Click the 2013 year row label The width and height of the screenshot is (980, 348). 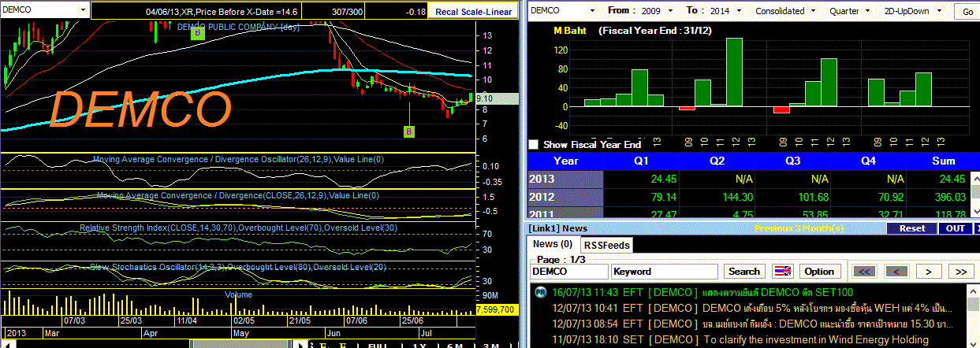565,178
